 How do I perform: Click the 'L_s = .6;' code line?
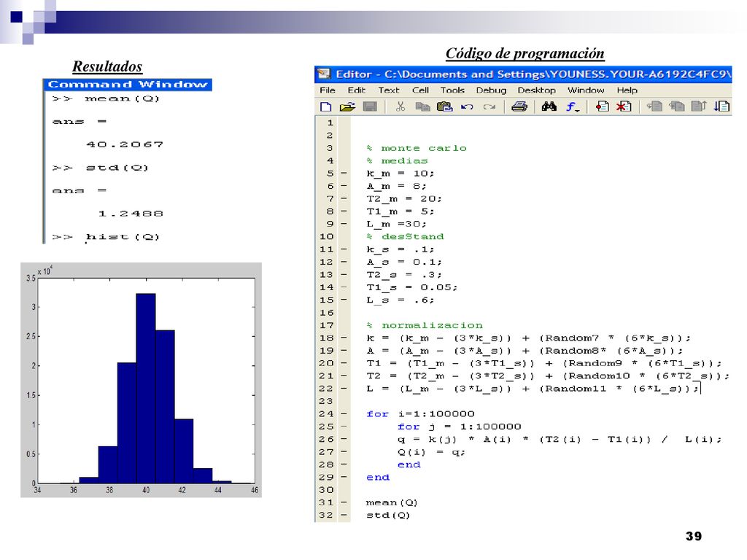tap(400, 300)
